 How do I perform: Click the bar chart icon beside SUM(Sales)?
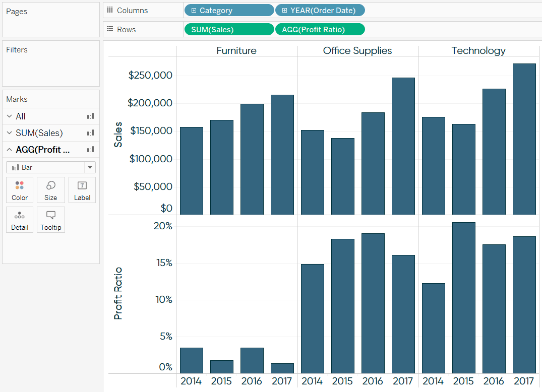pos(91,133)
